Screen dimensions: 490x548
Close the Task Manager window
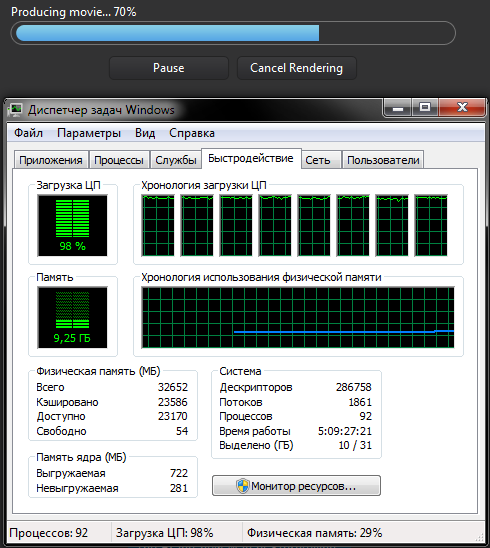coord(462,108)
